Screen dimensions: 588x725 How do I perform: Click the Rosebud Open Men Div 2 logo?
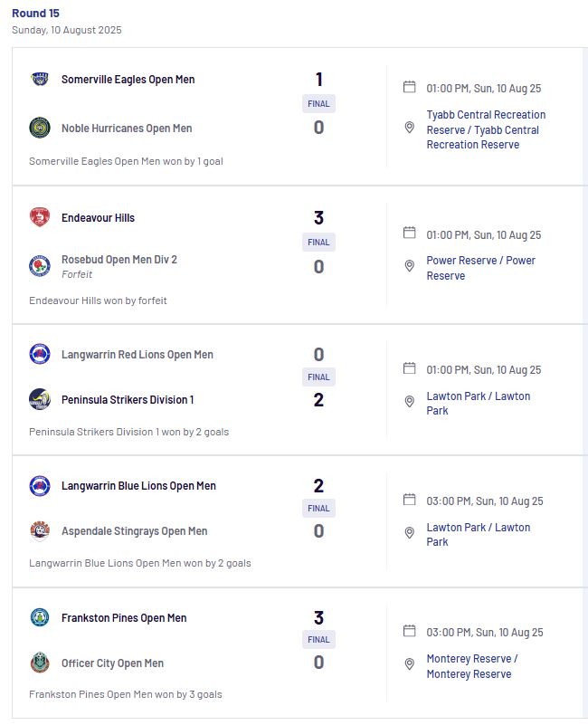40,266
